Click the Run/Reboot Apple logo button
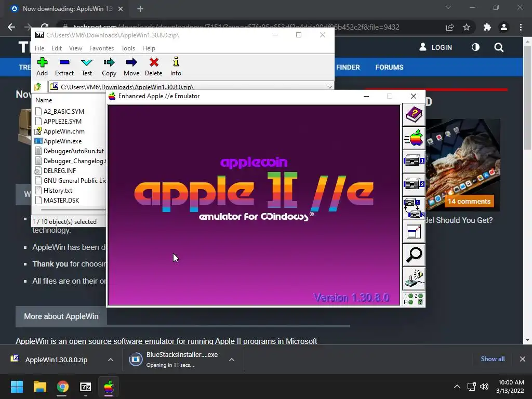532x399 pixels. click(x=414, y=138)
